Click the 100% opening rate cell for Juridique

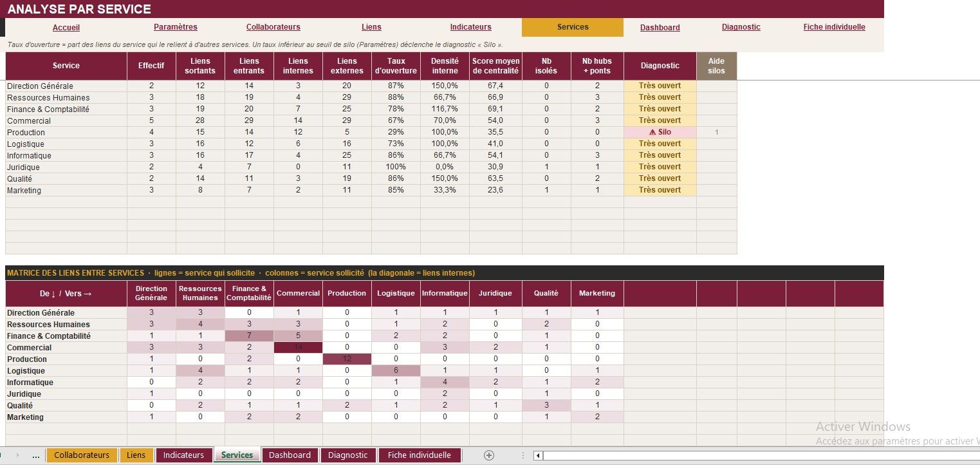[x=396, y=167]
